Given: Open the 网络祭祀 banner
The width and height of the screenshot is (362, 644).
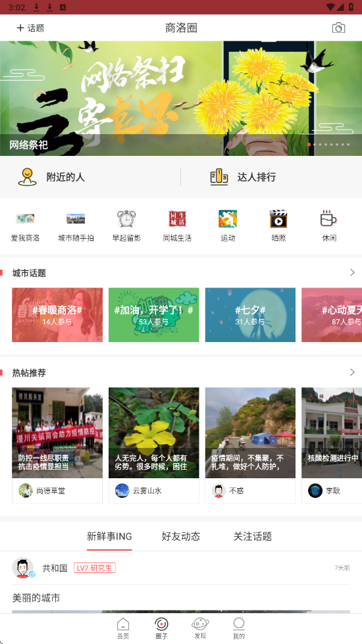Looking at the screenshot, I should click(181, 99).
